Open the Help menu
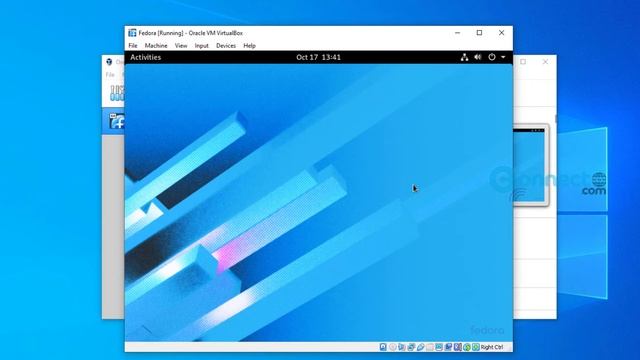 [x=249, y=46]
